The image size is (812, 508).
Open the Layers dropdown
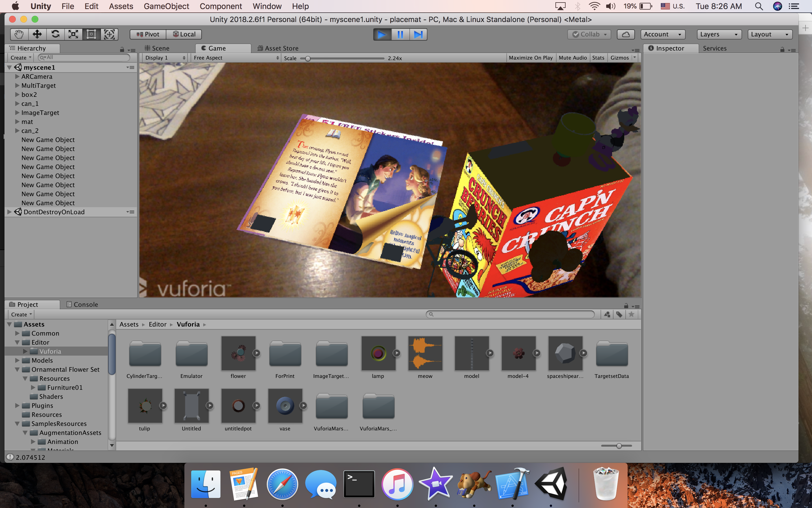coord(719,34)
